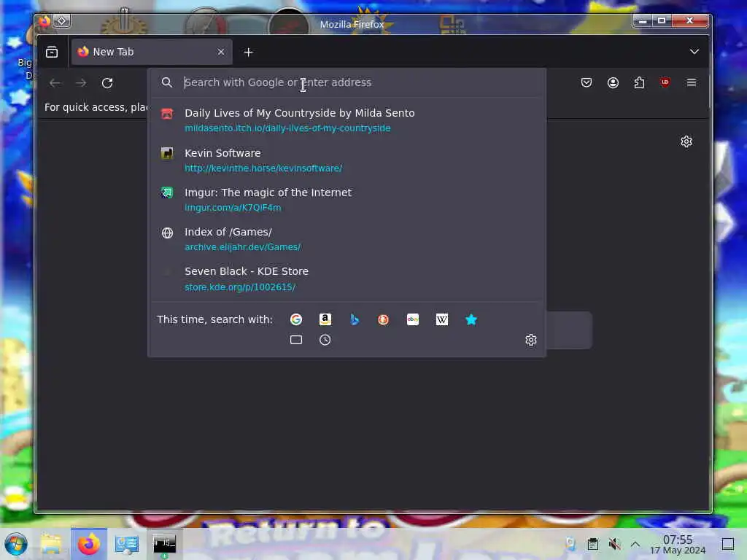
Task: Go back with the back arrow
Action: pos(55,83)
